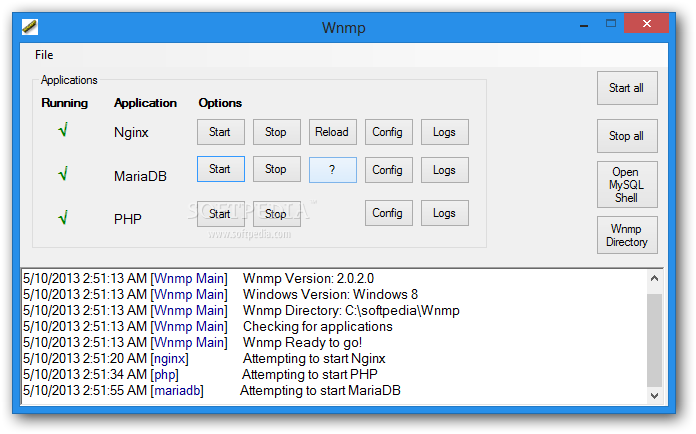Screen dimensions: 696x434
Task: Click the question mark button for MariaDB
Action: click(x=332, y=170)
